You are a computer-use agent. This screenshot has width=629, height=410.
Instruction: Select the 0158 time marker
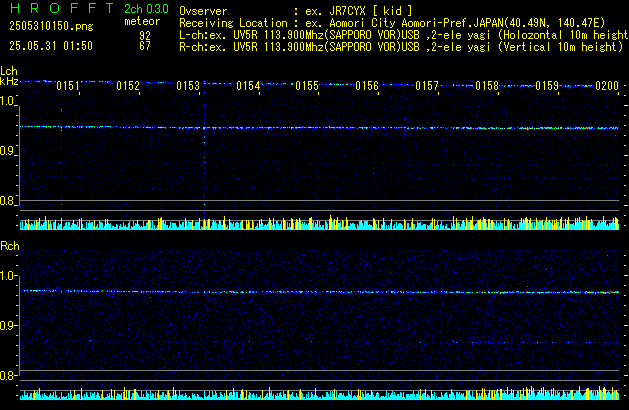pos(487,86)
